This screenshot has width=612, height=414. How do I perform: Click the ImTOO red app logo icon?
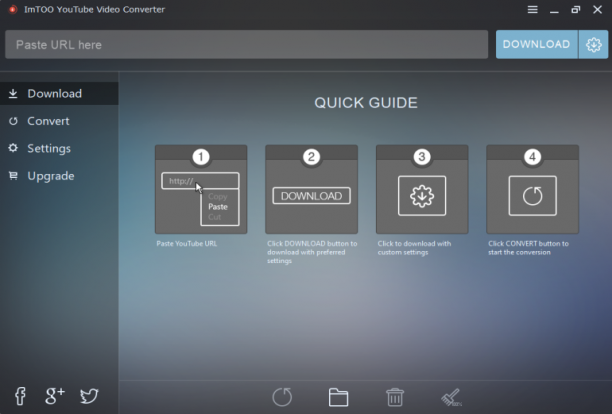[12, 9]
